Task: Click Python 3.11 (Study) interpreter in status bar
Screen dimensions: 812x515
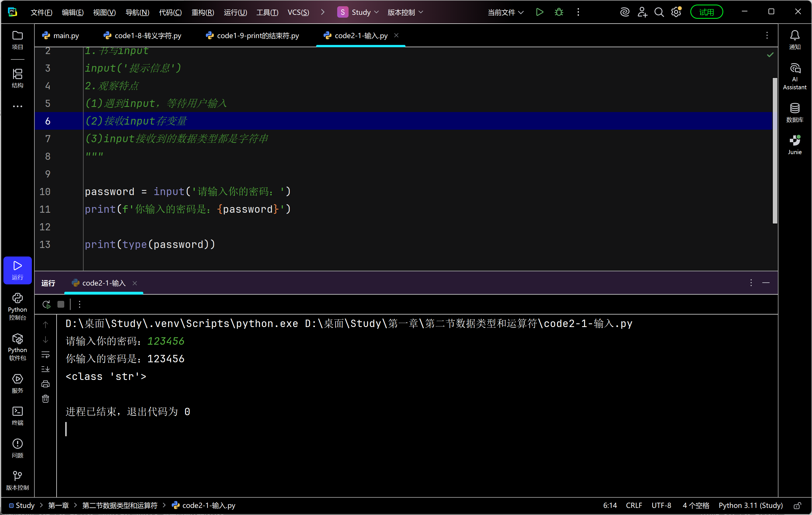Action: click(x=750, y=505)
